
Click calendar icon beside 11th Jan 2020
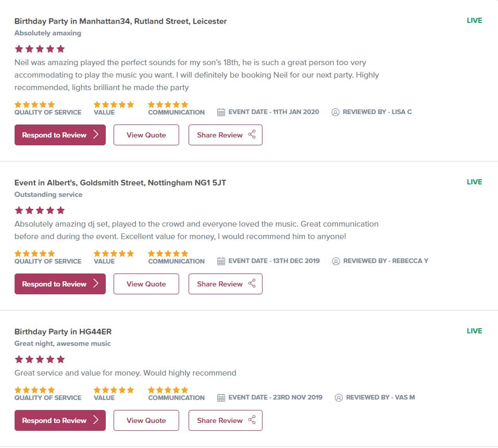click(x=221, y=112)
